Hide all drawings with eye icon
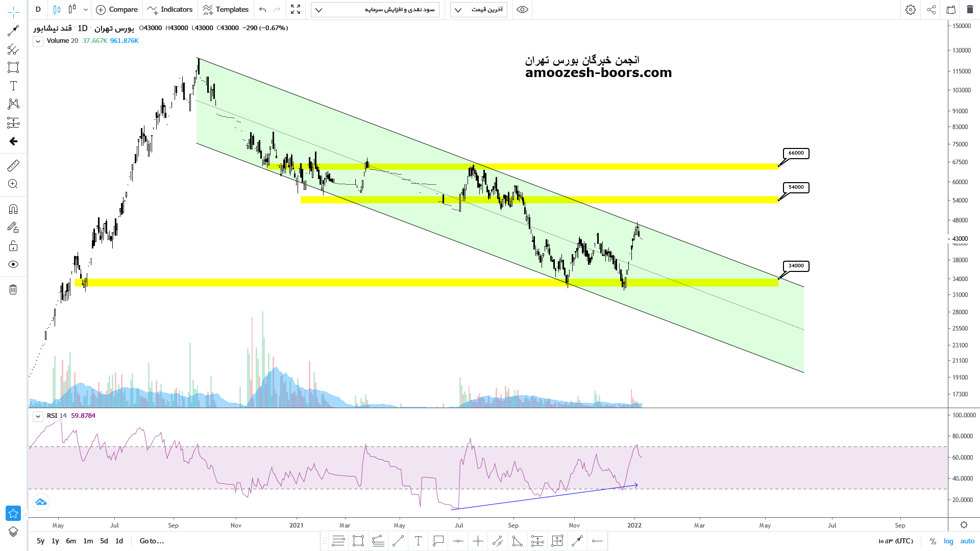 point(13,264)
